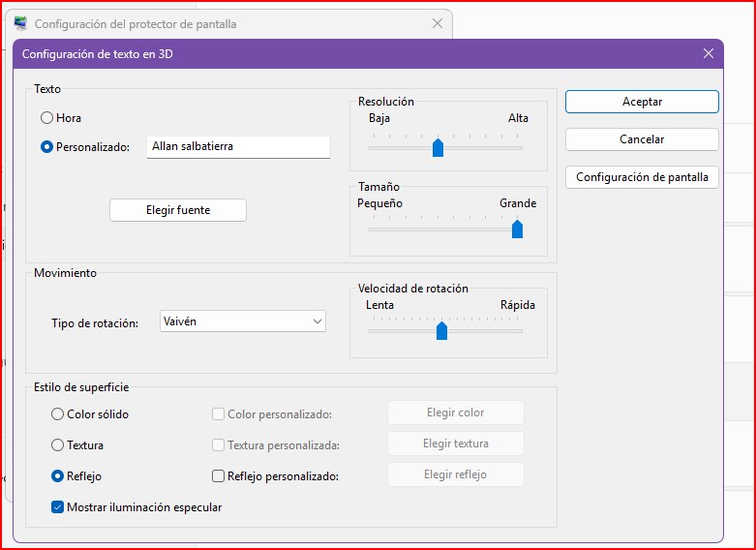The width and height of the screenshot is (756, 550).
Task: Select the Personalizado text option
Action: coord(46,147)
